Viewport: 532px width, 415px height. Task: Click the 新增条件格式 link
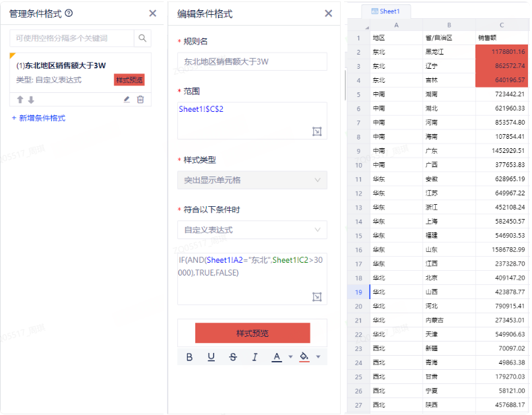coord(38,118)
